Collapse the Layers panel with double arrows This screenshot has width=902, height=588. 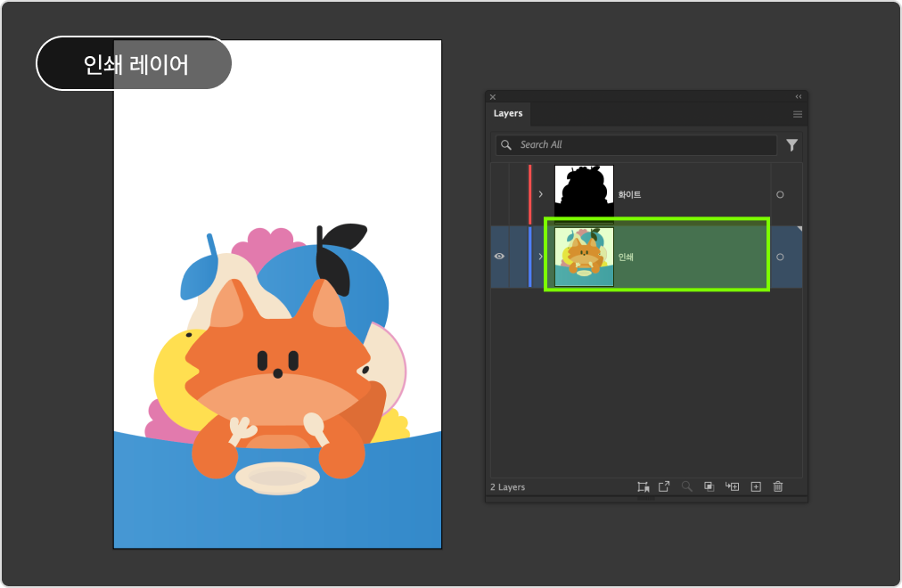[799, 97]
